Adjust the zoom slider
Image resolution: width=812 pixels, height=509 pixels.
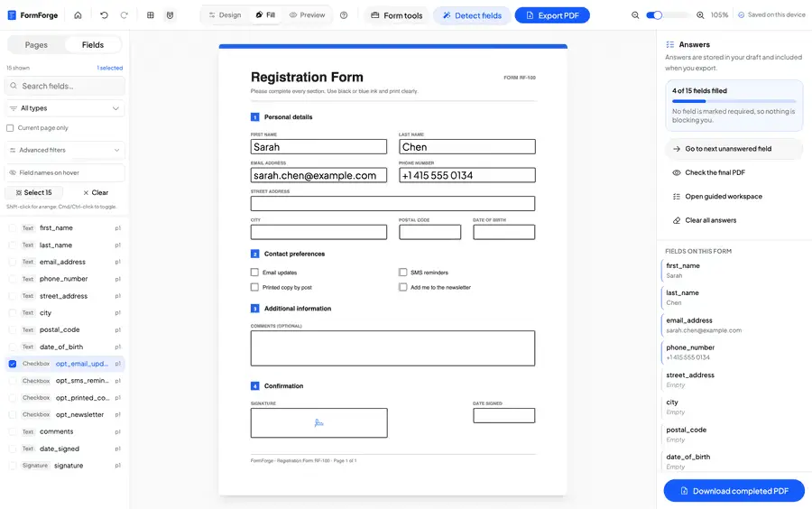[668, 15]
